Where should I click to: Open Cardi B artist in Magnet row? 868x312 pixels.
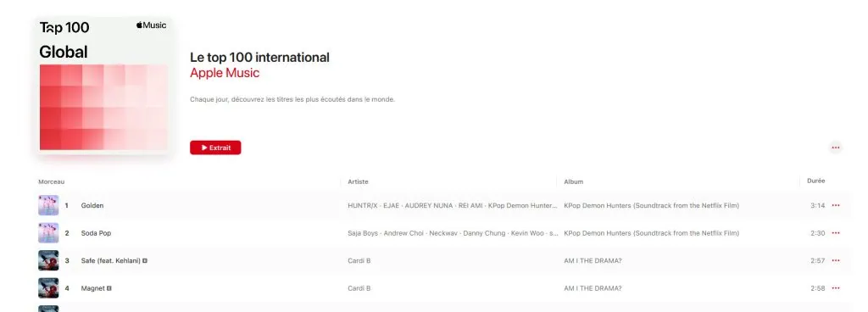click(359, 288)
